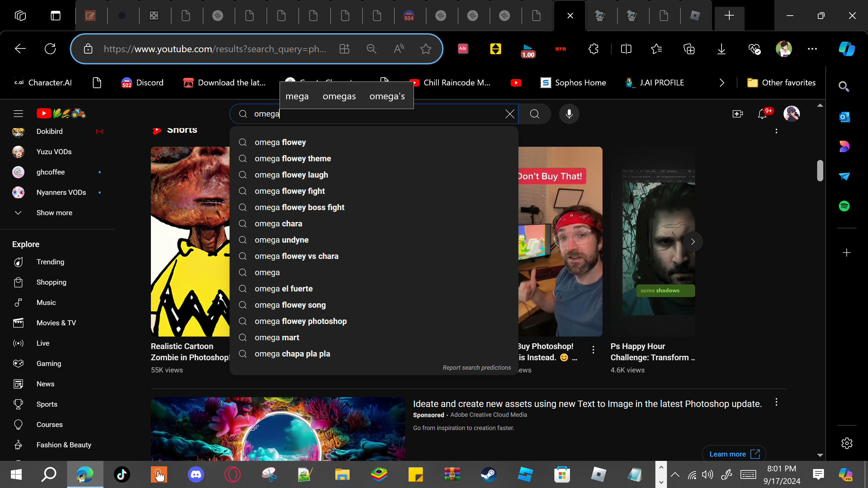Expand subscriptions with Show more
The width and height of the screenshot is (868, 488).
54,213
